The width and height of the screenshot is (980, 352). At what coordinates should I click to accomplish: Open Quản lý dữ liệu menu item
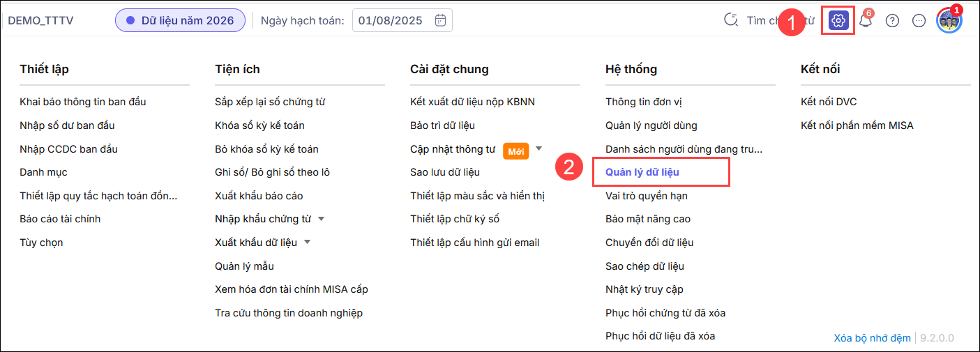[x=642, y=172]
